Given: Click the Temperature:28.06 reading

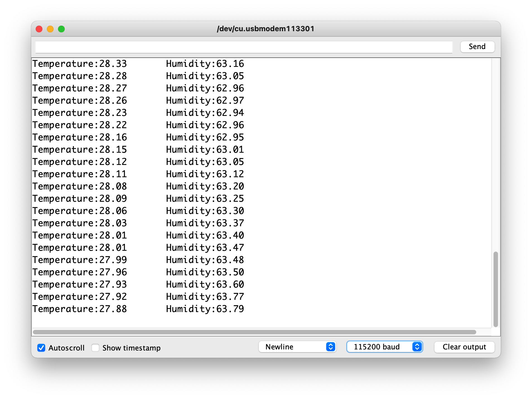Looking at the screenshot, I should pos(80,211).
